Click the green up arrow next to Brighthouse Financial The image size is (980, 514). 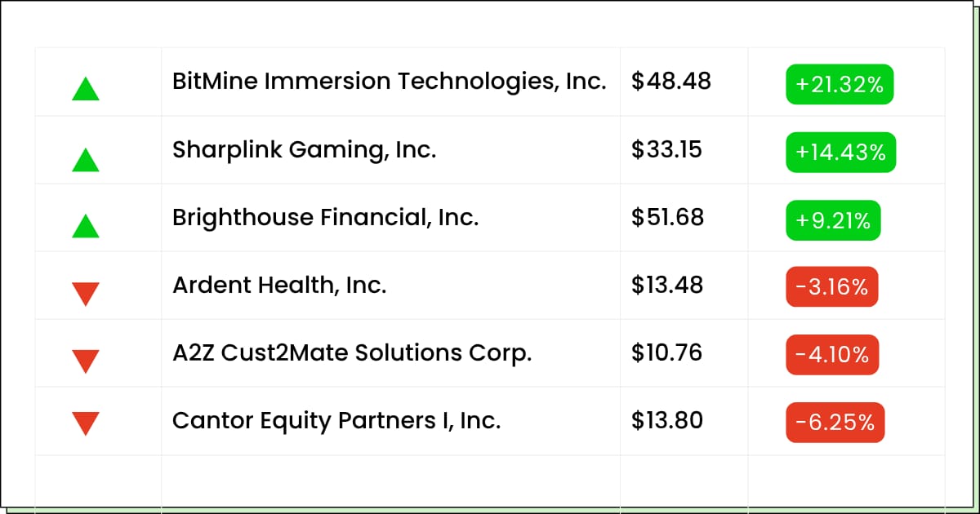point(86,226)
